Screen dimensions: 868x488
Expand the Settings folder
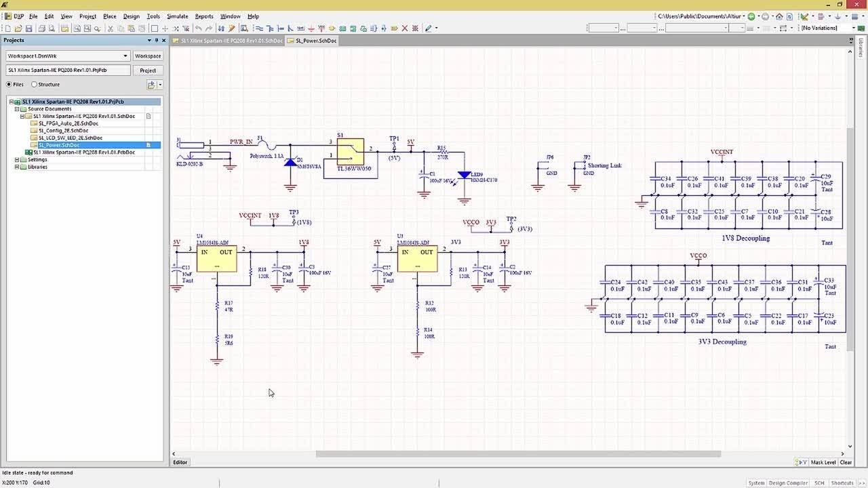pos(17,160)
